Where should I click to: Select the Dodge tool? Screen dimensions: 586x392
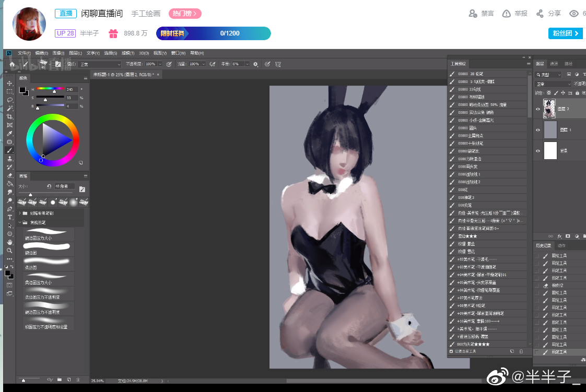10,200
